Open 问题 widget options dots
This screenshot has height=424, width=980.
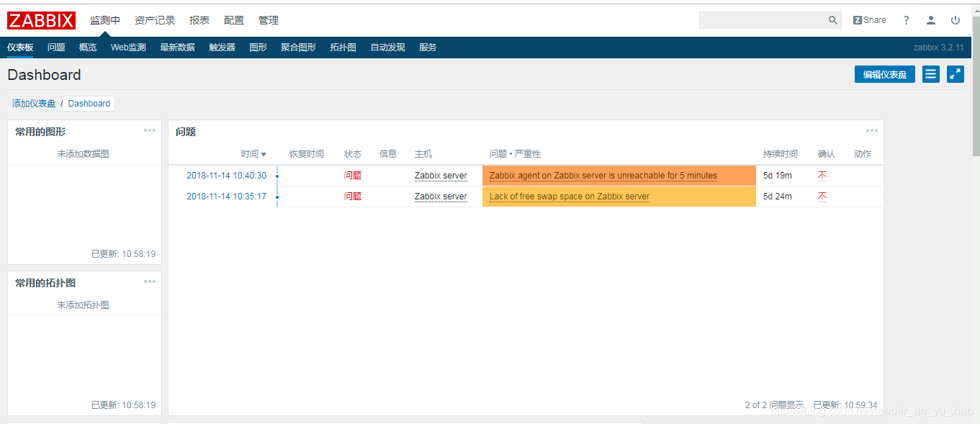pos(872,130)
